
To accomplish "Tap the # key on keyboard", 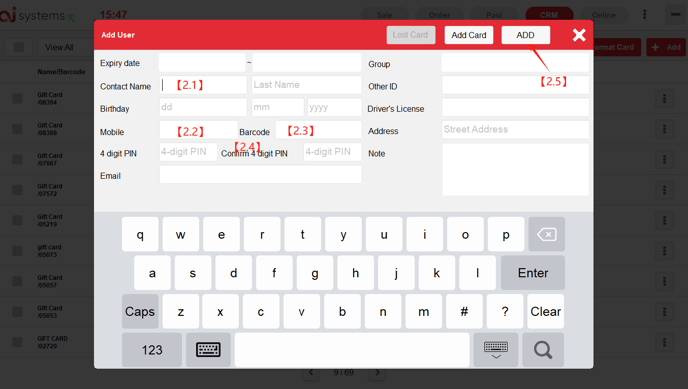I will pos(464,311).
